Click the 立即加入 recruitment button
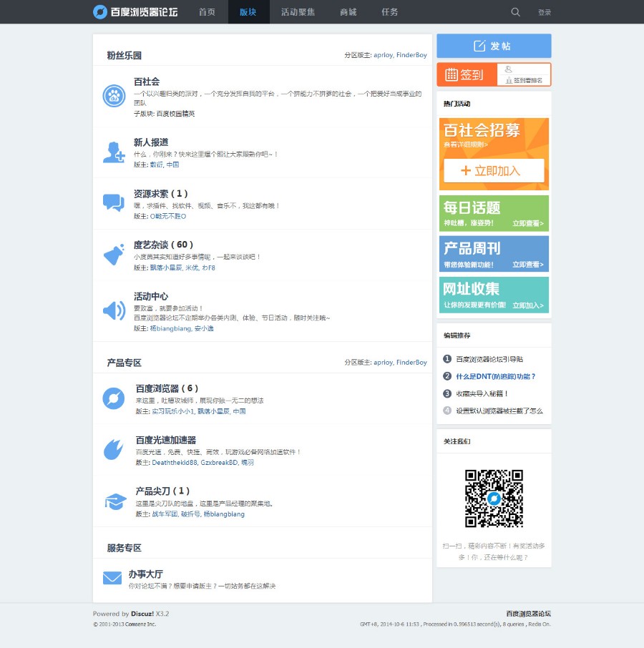The width and height of the screenshot is (644, 648). tap(494, 171)
